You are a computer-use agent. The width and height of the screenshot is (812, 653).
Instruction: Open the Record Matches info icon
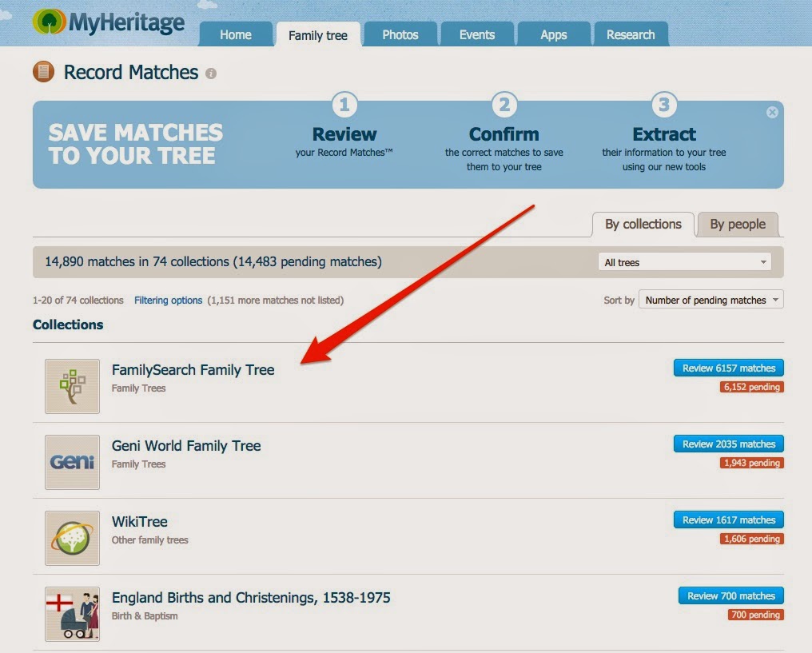tap(211, 74)
